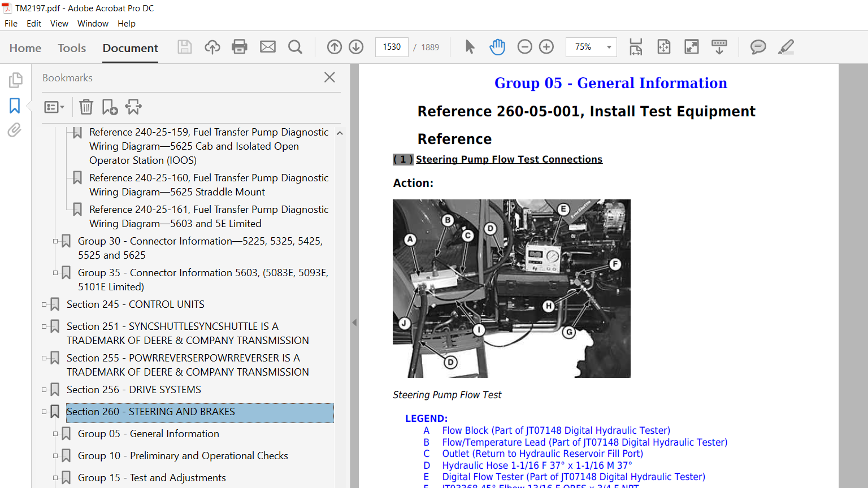Click the Flow Block legend item A
Image resolution: width=868 pixels, height=488 pixels.
click(556, 430)
